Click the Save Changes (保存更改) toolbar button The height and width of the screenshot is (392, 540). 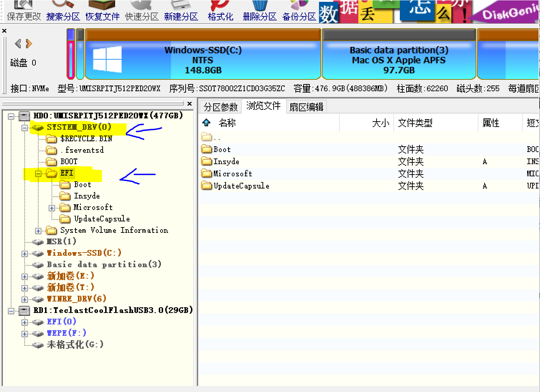[24, 11]
